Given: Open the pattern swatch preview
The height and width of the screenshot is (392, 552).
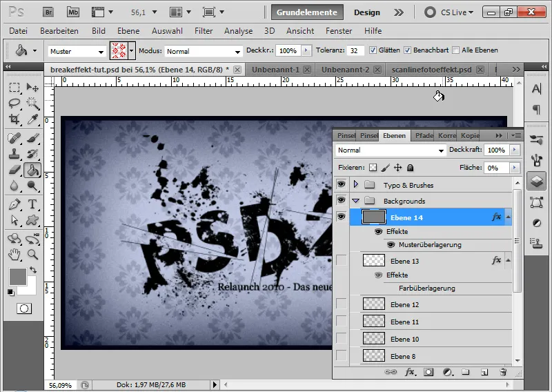Looking at the screenshot, I should [119, 50].
